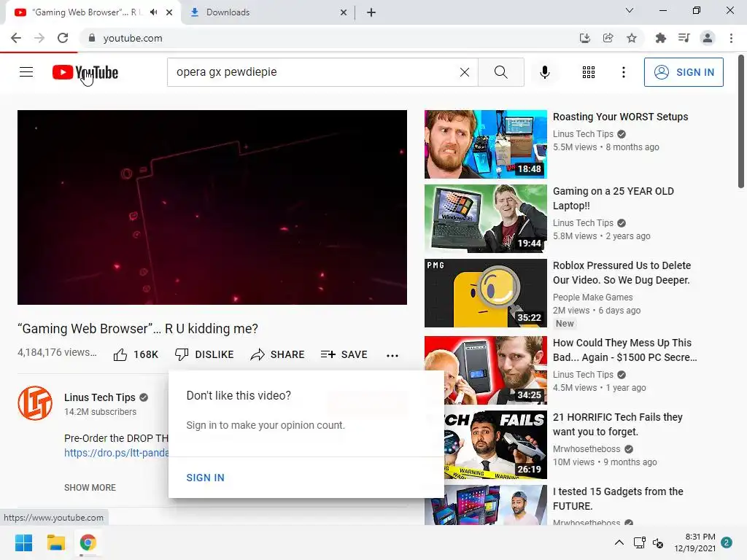Open the network icon in tray

pyautogui.click(x=639, y=542)
